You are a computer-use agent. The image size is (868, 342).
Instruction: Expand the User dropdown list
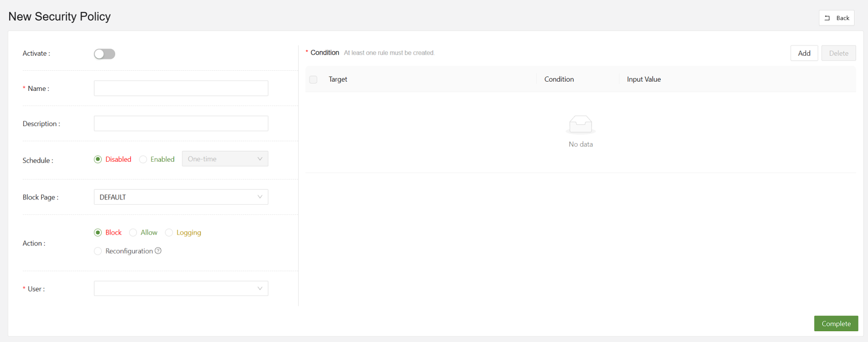pyautogui.click(x=181, y=289)
